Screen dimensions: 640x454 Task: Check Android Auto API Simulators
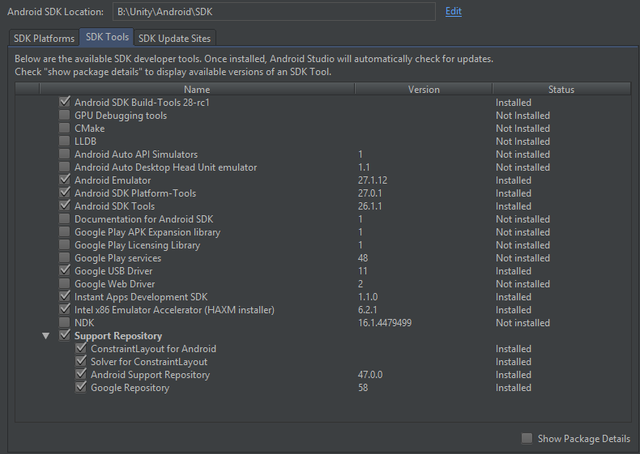[x=64, y=154]
